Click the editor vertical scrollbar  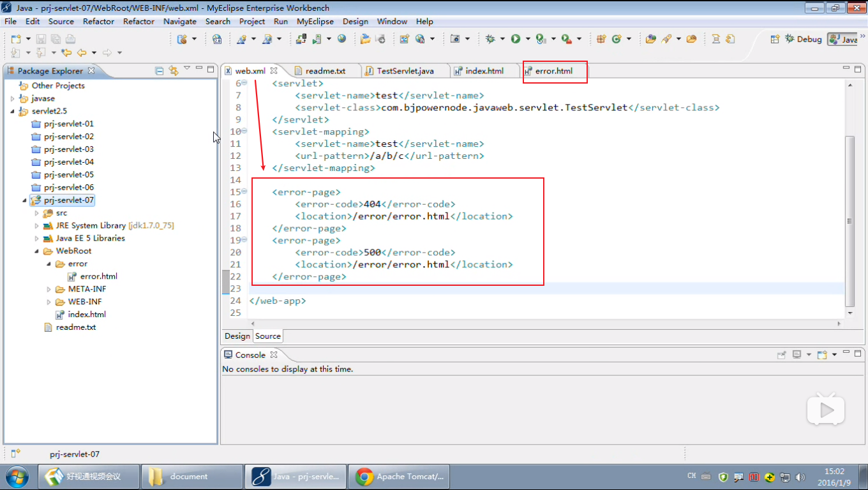(849, 220)
